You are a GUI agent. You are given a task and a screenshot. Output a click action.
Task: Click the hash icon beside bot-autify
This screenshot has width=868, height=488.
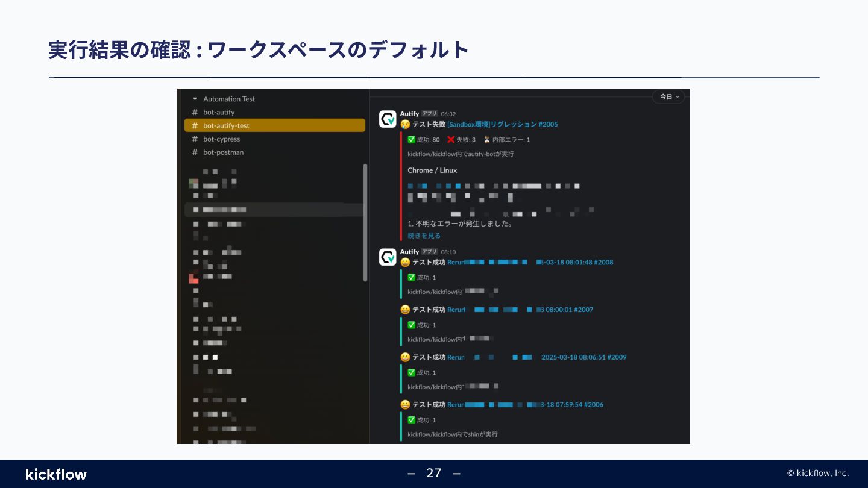click(x=195, y=112)
